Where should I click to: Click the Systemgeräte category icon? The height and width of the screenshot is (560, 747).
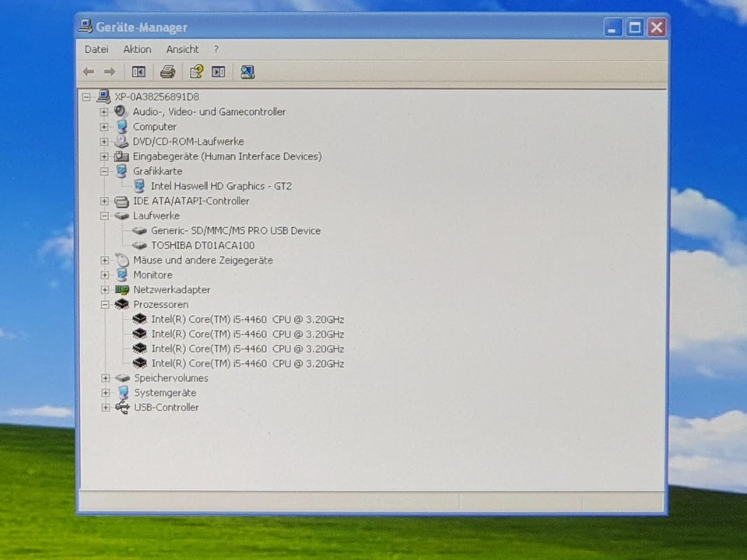[x=124, y=392]
